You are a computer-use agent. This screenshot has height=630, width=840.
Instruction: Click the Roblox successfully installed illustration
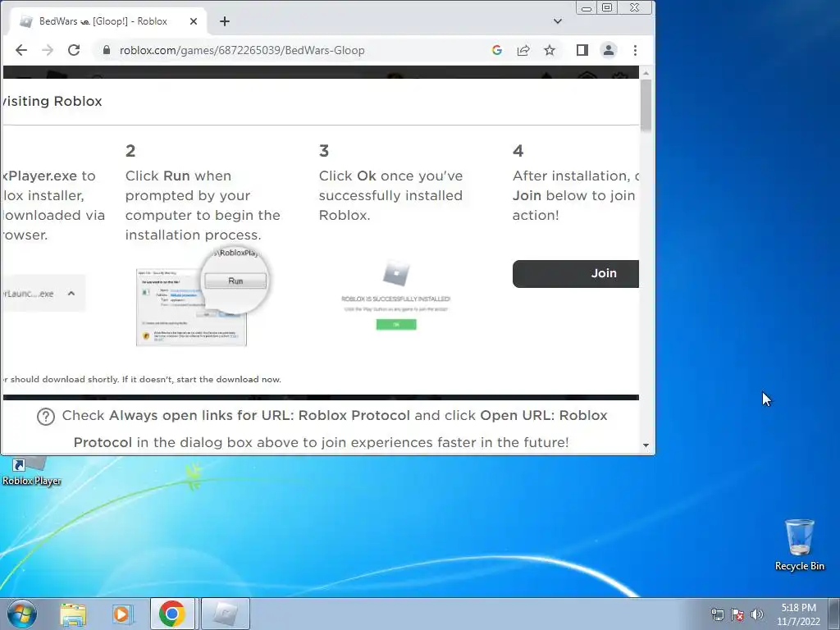(x=396, y=295)
